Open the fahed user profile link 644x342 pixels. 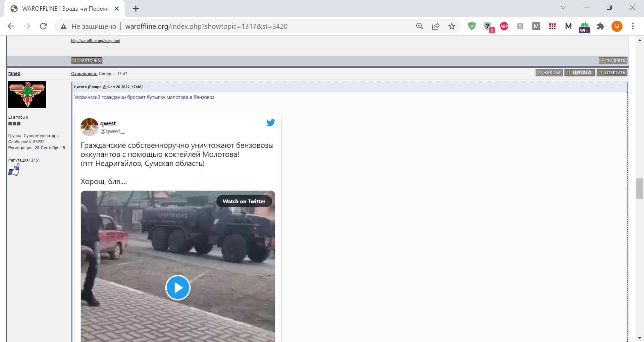(x=14, y=73)
